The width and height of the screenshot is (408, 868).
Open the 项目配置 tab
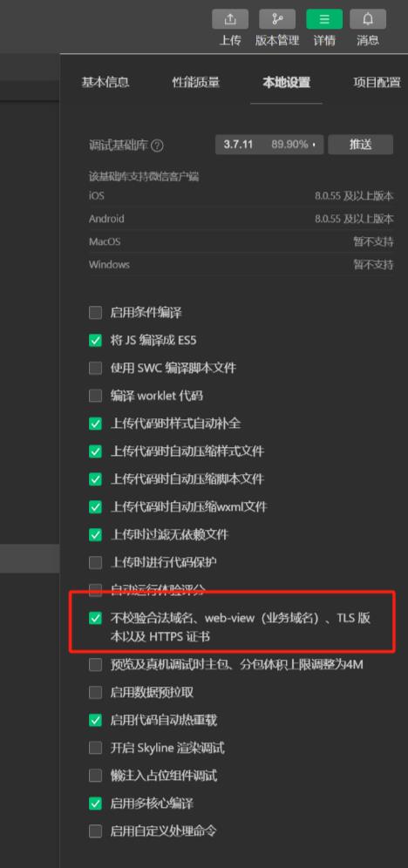pos(377,83)
